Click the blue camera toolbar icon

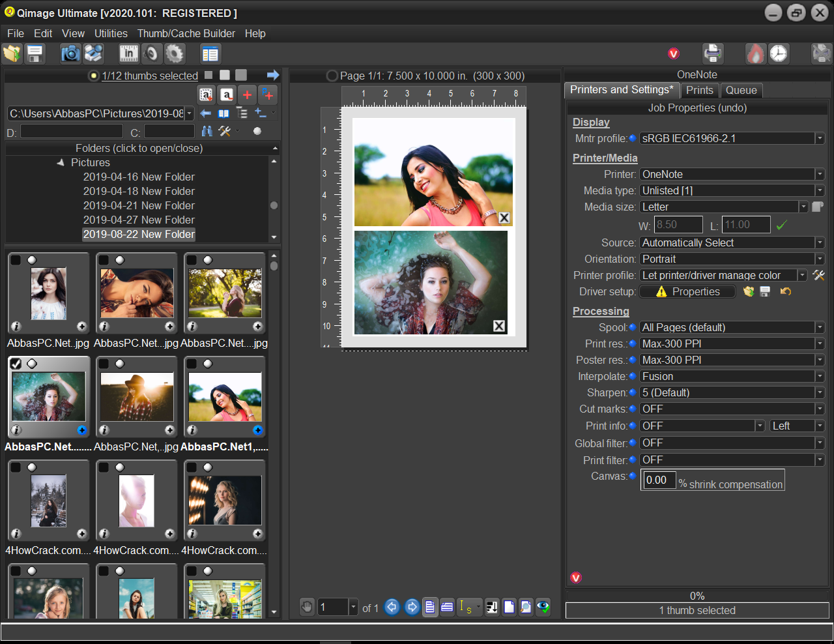click(x=70, y=53)
